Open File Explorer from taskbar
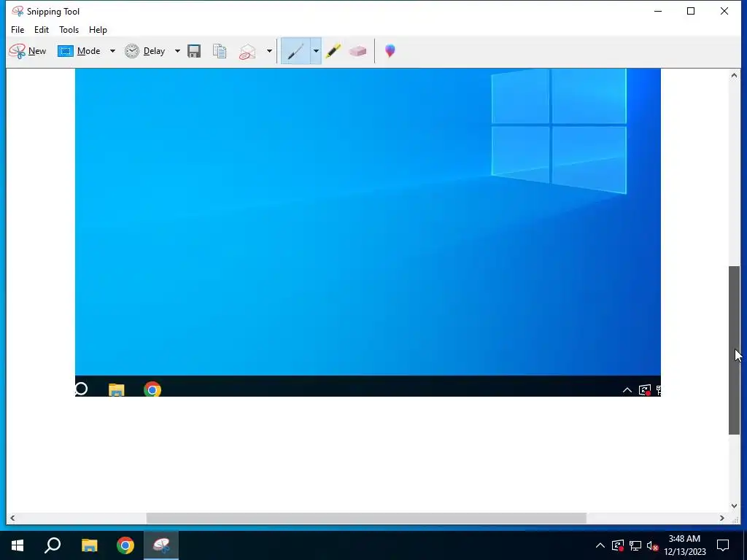This screenshot has width=747, height=560. 89,545
